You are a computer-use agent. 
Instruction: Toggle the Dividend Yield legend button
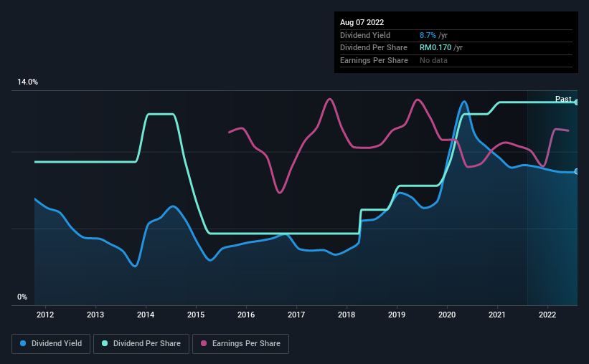click(x=51, y=344)
